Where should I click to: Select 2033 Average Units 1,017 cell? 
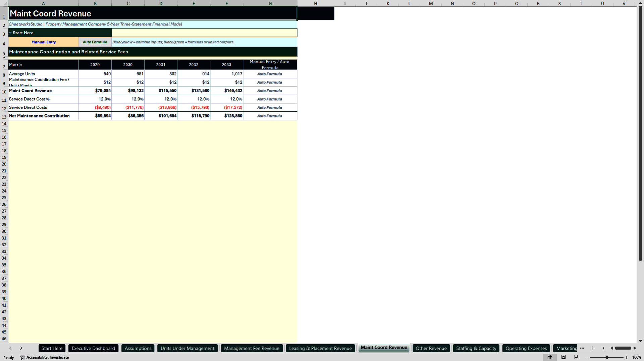point(226,74)
